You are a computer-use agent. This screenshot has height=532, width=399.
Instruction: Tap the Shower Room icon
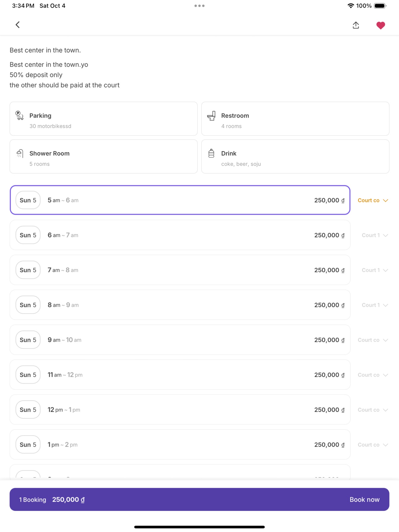coord(20,153)
